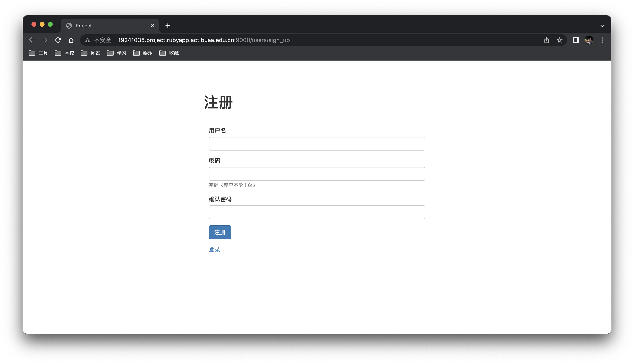Click the 注册 page heading
Viewport: 634px width, 364px height.
click(x=218, y=102)
